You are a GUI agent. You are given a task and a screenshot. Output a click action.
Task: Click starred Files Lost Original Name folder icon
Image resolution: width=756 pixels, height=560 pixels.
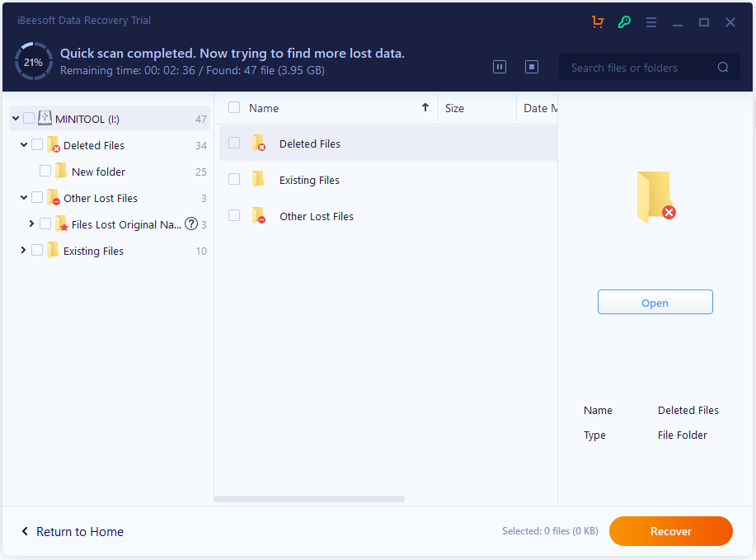tap(61, 224)
